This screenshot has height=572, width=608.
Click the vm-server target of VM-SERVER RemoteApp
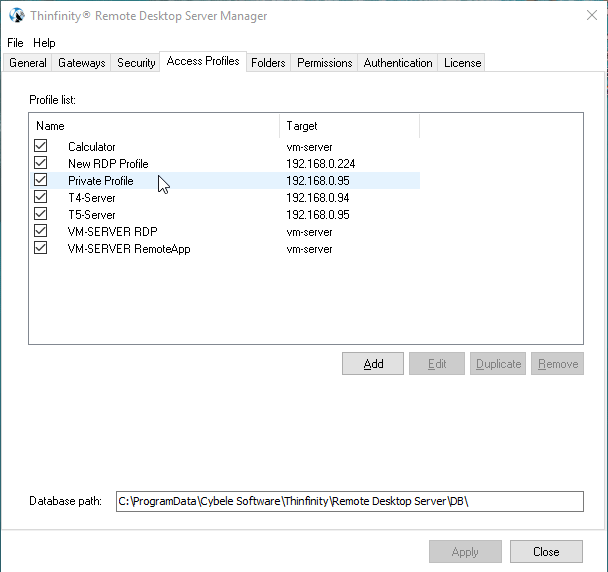coord(309,249)
